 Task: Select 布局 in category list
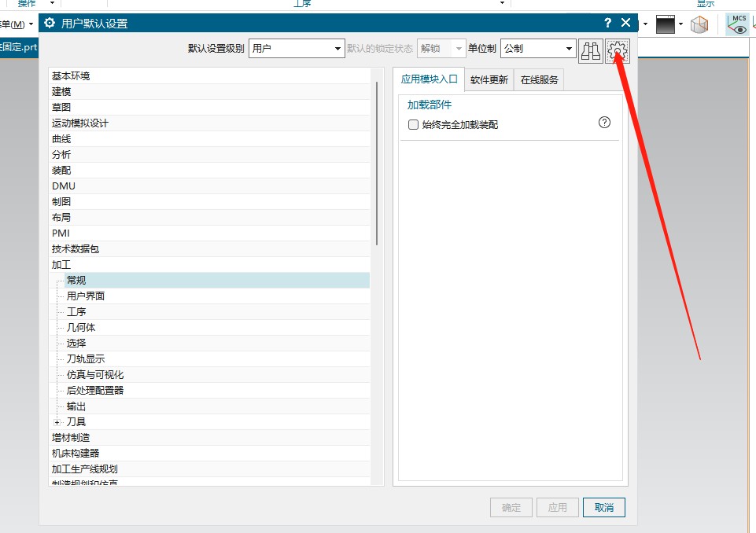coord(209,217)
